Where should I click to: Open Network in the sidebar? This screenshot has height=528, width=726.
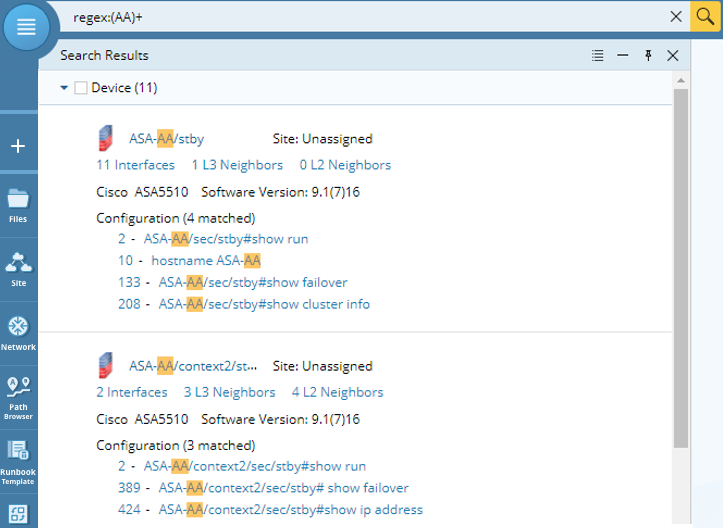tap(19, 334)
